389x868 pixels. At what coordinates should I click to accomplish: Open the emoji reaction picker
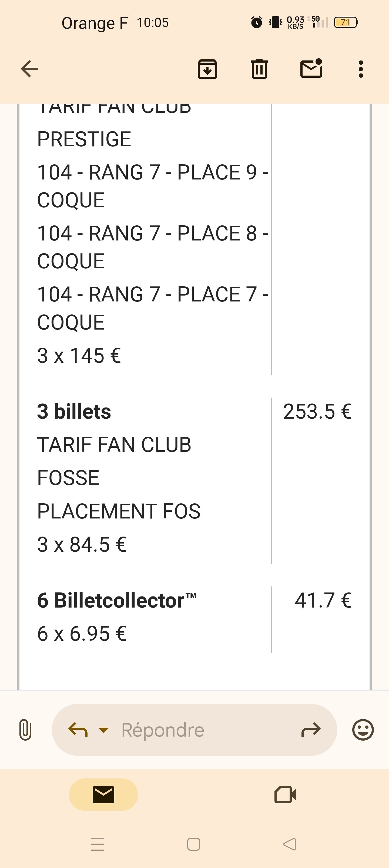[363, 730]
